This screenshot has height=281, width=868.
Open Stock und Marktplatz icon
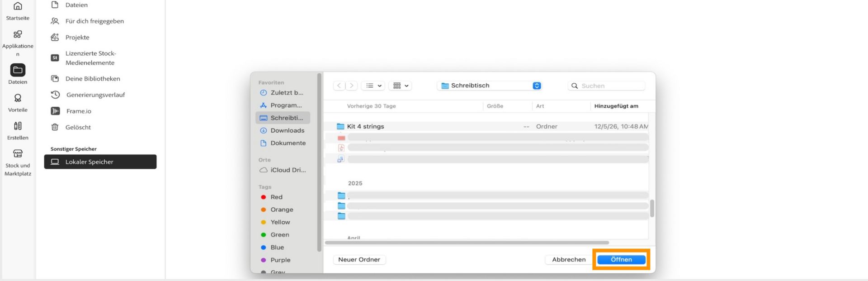tap(18, 153)
